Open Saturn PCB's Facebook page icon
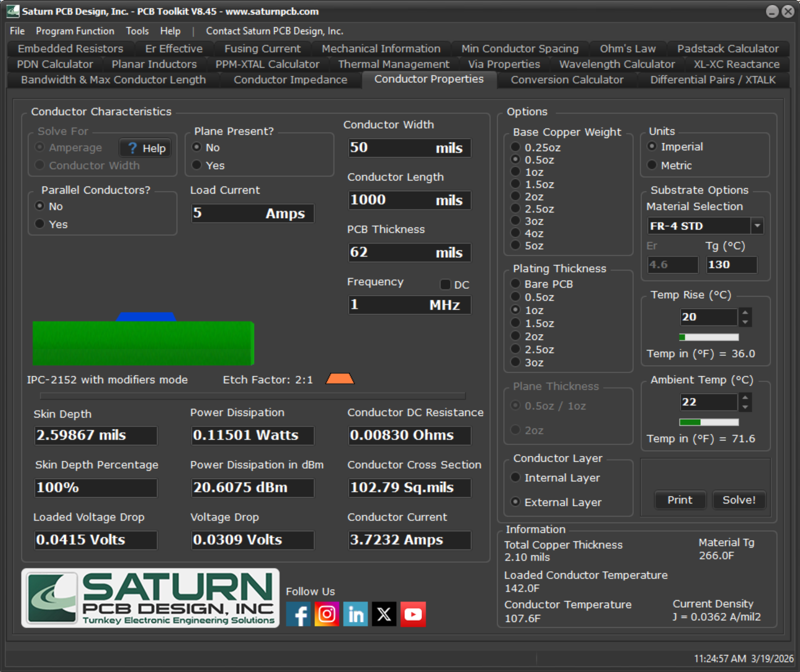This screenshot has width=800, height=672. [298, 614]
